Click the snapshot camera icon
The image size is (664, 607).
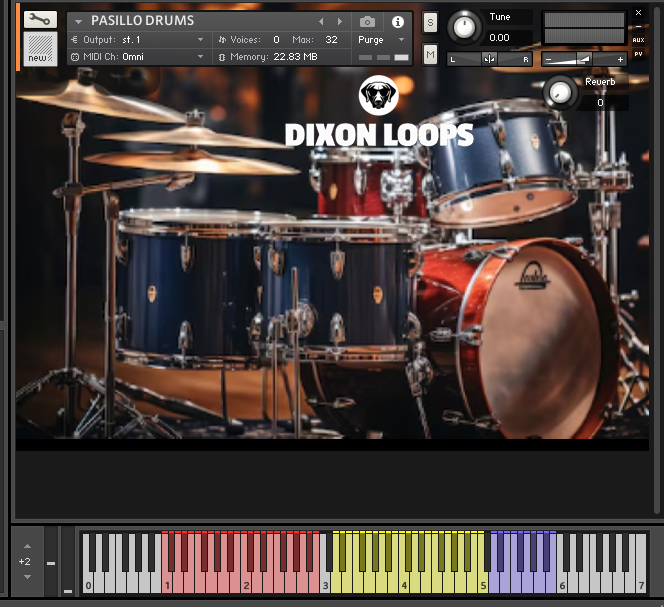point(368,21)
